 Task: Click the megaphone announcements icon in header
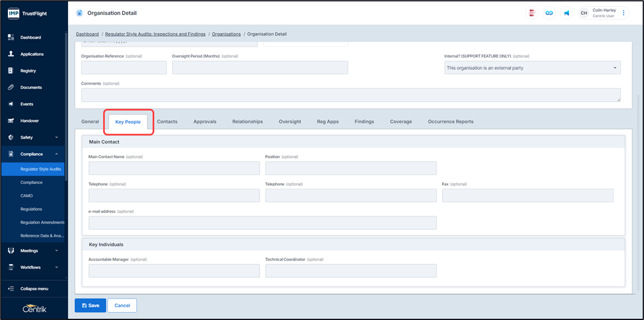(567, 13)
